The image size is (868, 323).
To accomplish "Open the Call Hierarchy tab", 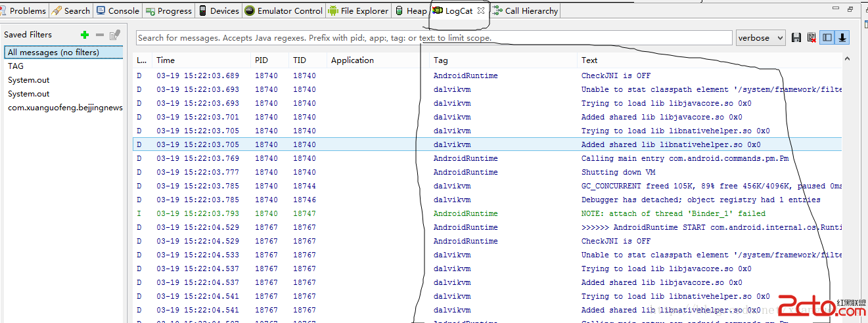I will pyautogui.click(x=525, y=11).
